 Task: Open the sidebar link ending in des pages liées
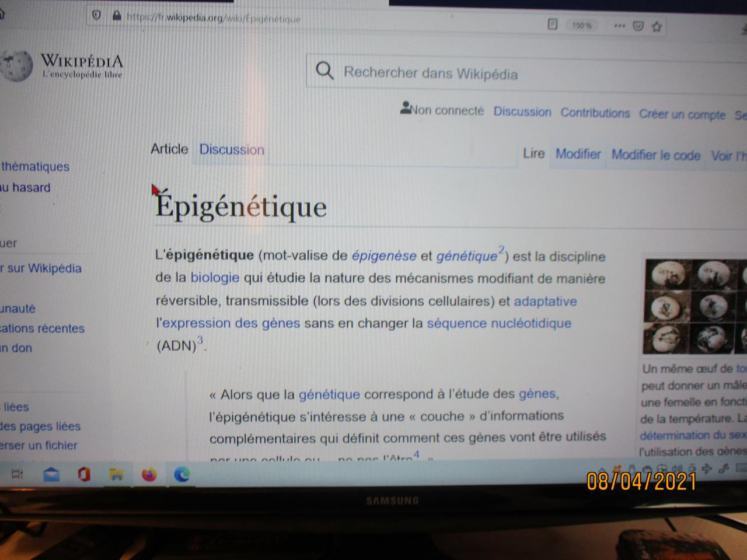pyautogui.click(x=40, y=426)
